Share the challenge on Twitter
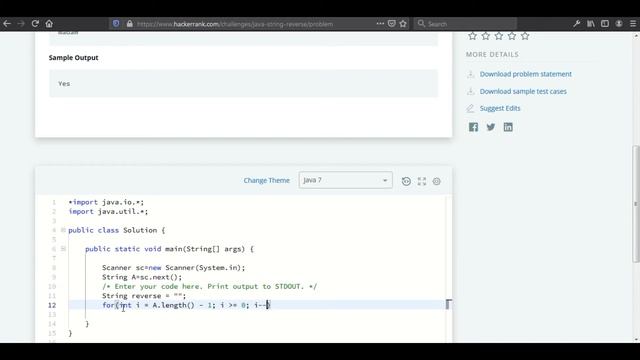Viewport: 640px width, 360px height. click(491, 127)
